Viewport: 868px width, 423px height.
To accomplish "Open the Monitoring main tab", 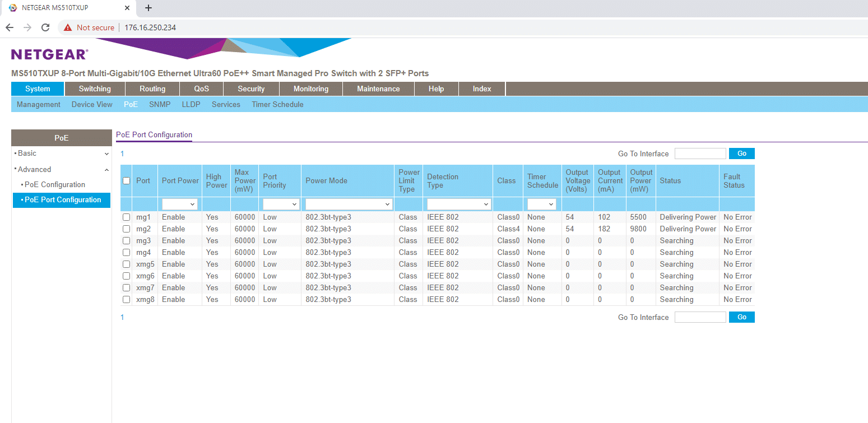I will pos(311,89).
